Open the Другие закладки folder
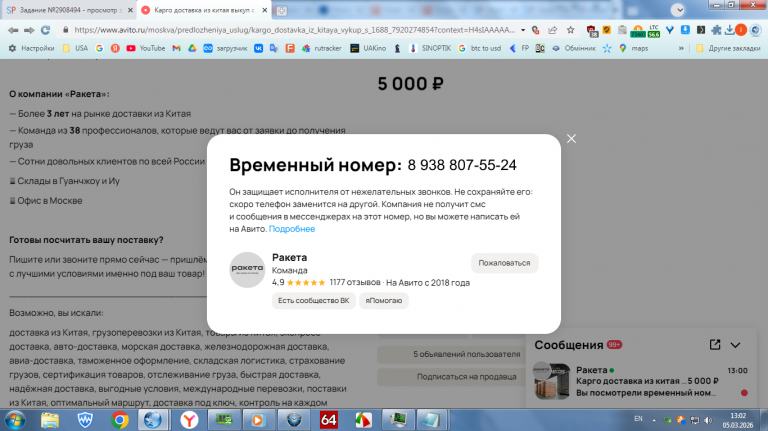Image resolution: width=768 pixels, height=431 pixels. [728, 48]
